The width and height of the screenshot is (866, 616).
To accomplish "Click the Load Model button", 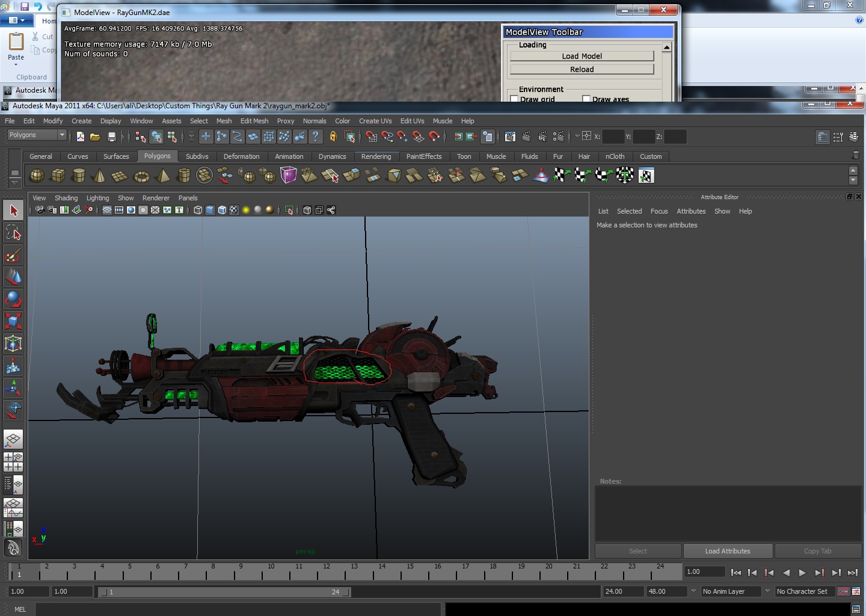I will point(582,56).
